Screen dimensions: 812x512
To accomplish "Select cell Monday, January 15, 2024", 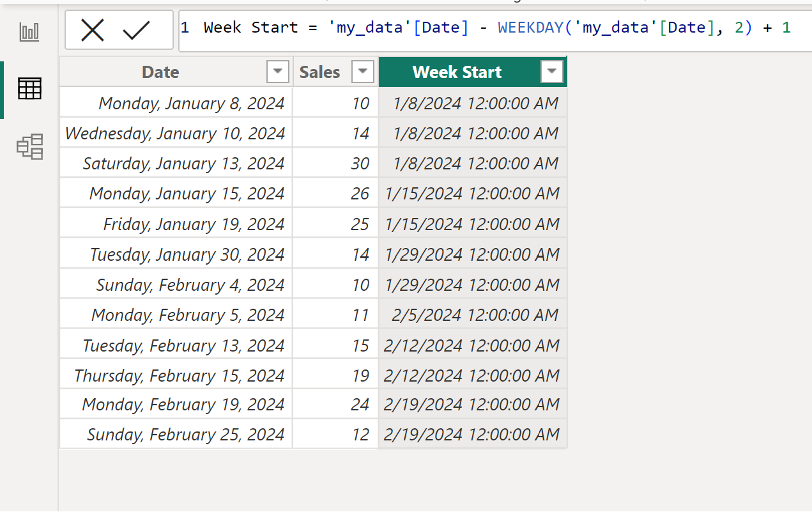I will coord(176,193).
